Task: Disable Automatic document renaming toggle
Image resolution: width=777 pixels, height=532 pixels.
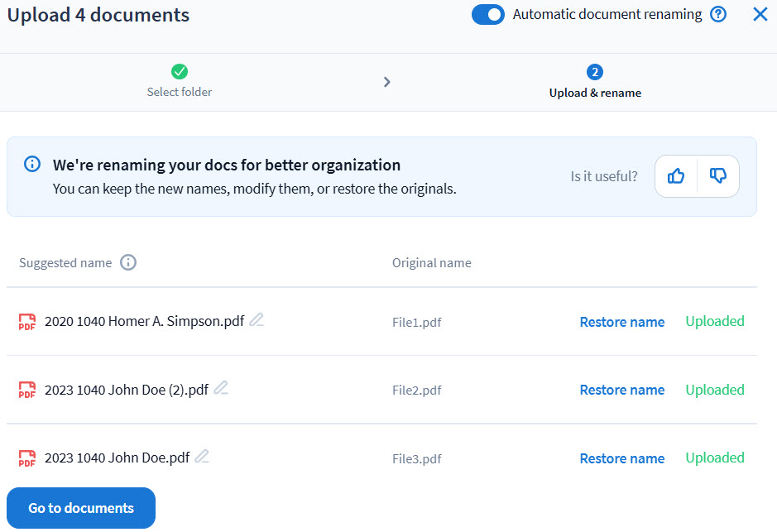Action: pyautogui.click(x=488, y=15)
